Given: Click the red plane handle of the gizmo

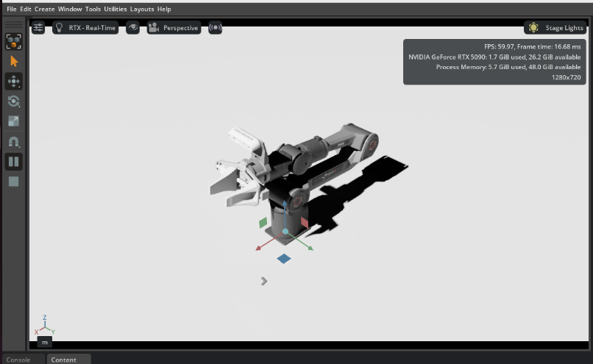Looking at the screenshot, I should pos(305,222).
